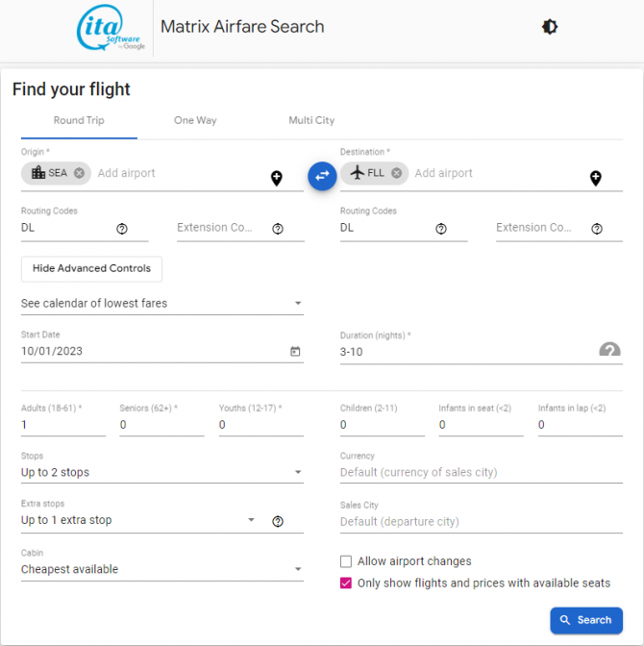Image resolution: width=644 pixels, height=646 pixels.
Task: Expand the calendar of lowest fares dropdown
Action: click(x=162, y=304)
